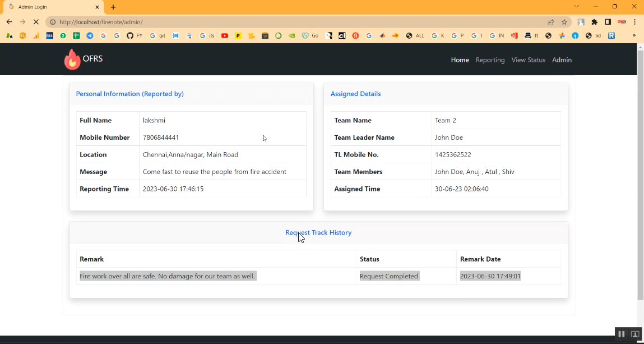Viewport: 644px width, 344px height.
Task: Toggle the browser side panel icon
Action: coord(608,22)
